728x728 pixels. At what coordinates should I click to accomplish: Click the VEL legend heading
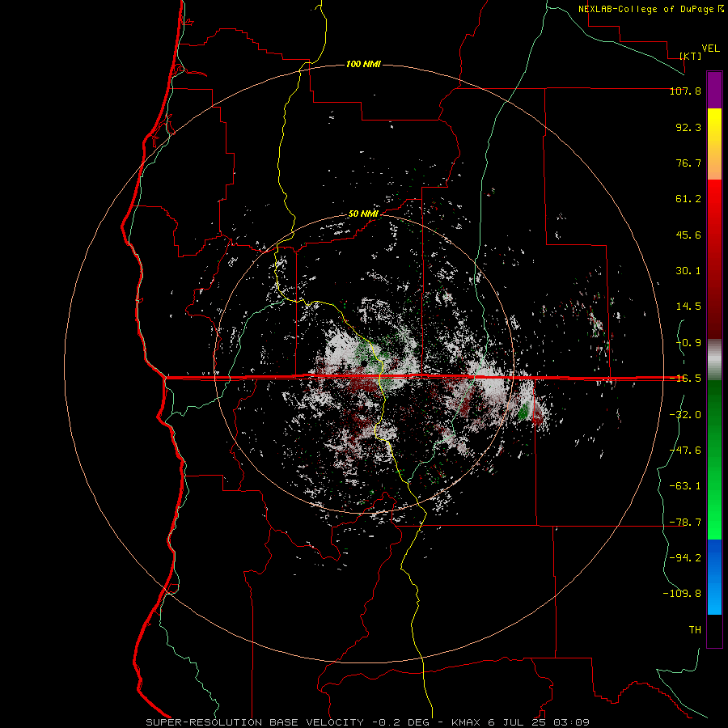[x=710, y=49]
